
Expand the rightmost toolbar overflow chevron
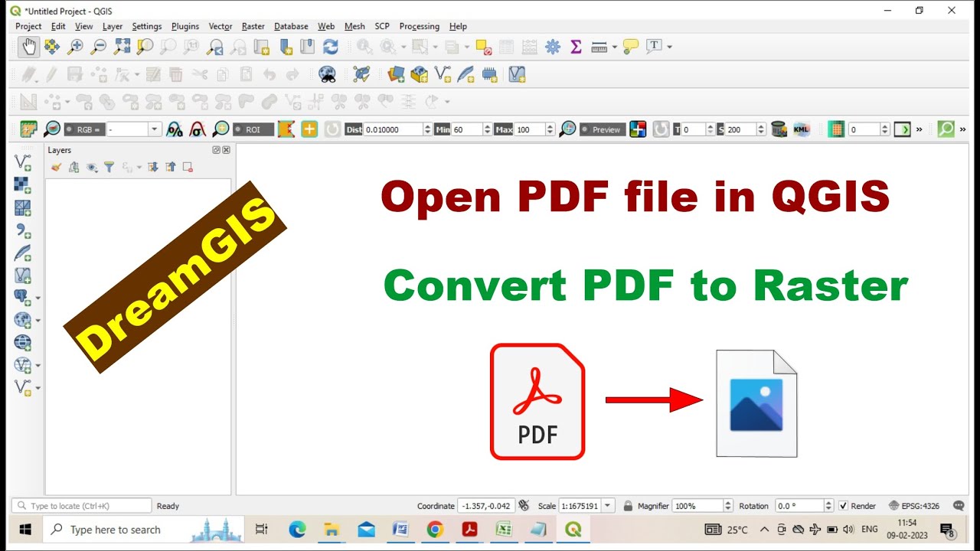click(x=962, y=129)
